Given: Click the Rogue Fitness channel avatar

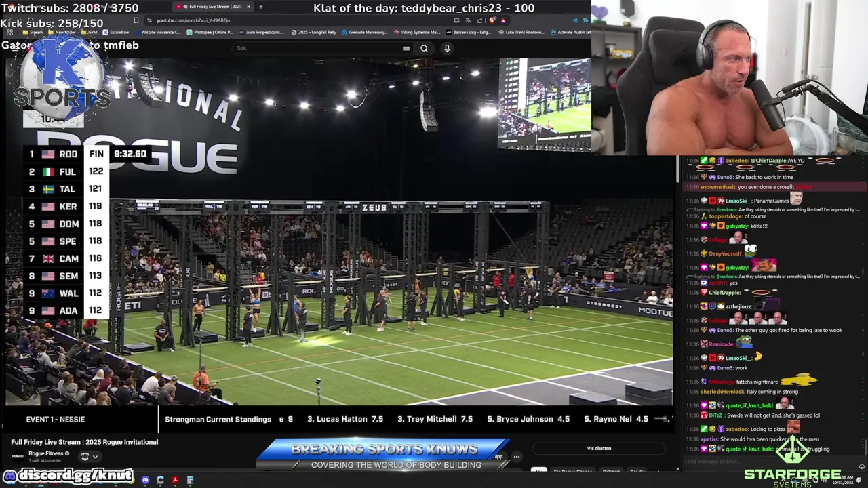Looking at the screenshot, I should tap(18, 456).
